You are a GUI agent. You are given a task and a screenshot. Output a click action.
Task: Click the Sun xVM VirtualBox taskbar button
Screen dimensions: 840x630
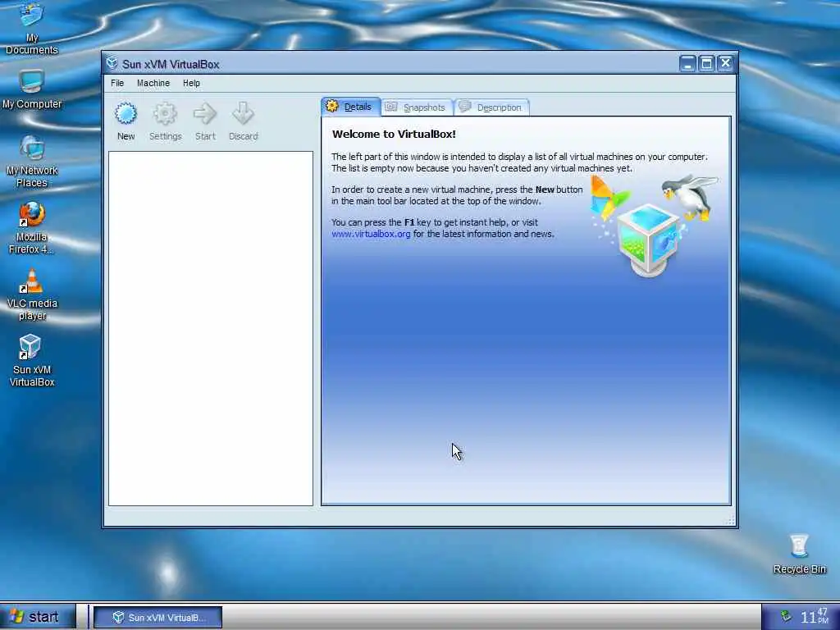click(158, 617)
